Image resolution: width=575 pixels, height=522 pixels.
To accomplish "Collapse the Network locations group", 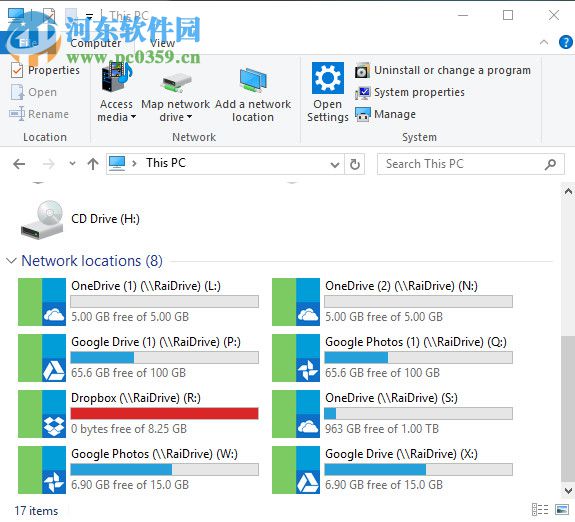I will pos(11,261).
